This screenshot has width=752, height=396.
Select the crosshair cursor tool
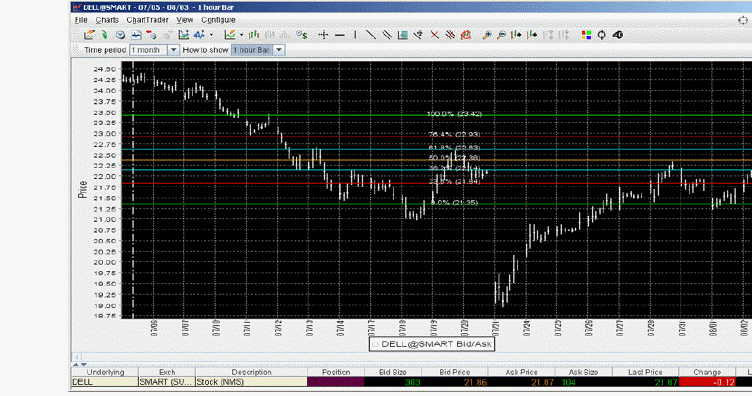[x=323, y=35]
